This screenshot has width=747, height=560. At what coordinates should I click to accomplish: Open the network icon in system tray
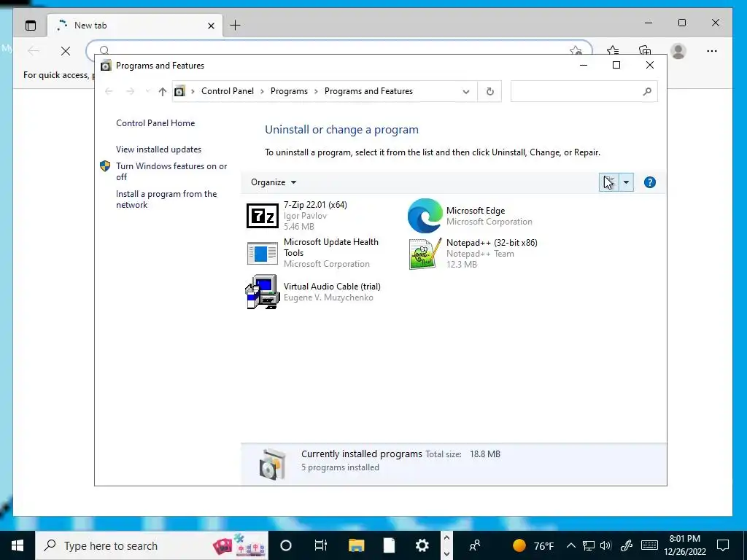coord(589,545)
